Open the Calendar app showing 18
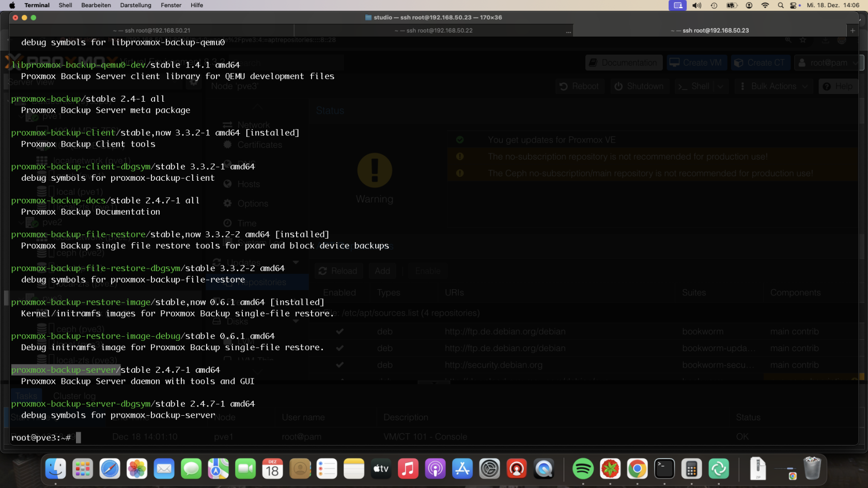 coord(272,469)
